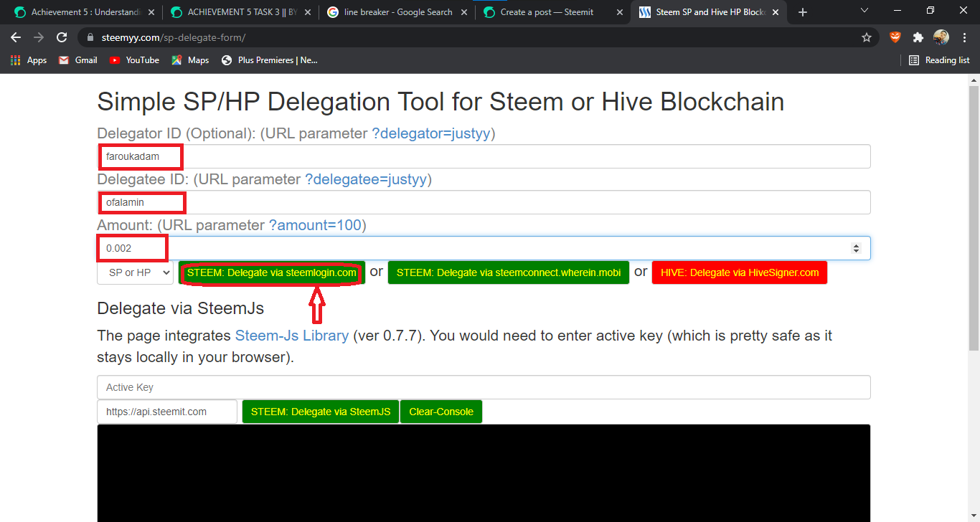Image resolution: width=980 pixels, height=522 pixels.
Task: Click the 'Amount:' label text
Action: [x=125, y=225]
